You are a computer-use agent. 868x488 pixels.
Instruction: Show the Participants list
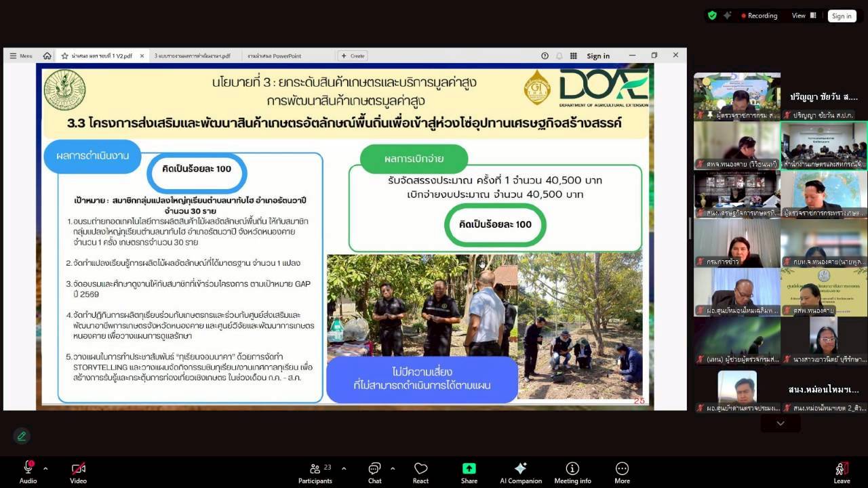315,470
